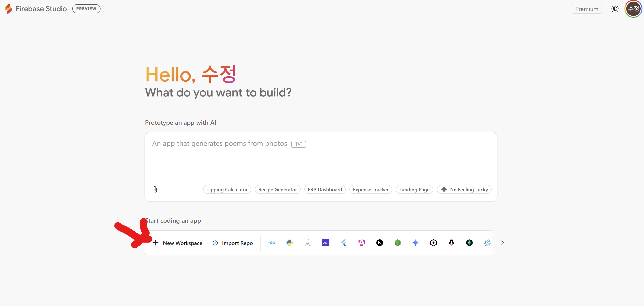644x306 pixels.
Task: Choose the Flutter template icon
Action: click(x=344, y=243)
